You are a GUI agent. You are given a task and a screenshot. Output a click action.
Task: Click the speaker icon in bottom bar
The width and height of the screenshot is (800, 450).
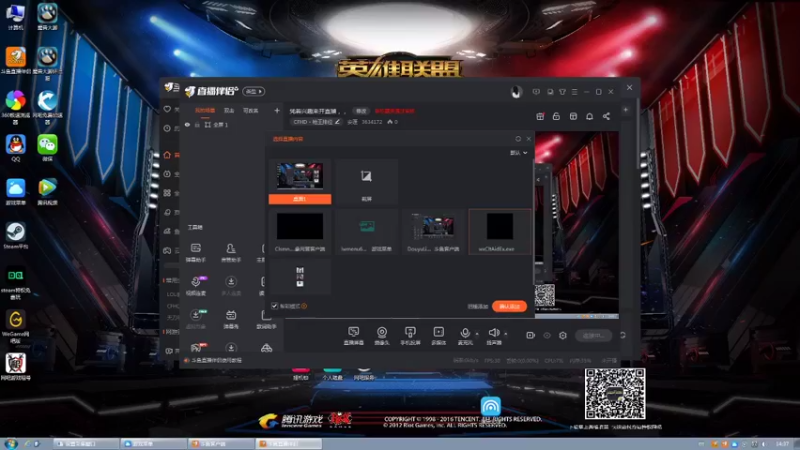click(x=493, y=333)
